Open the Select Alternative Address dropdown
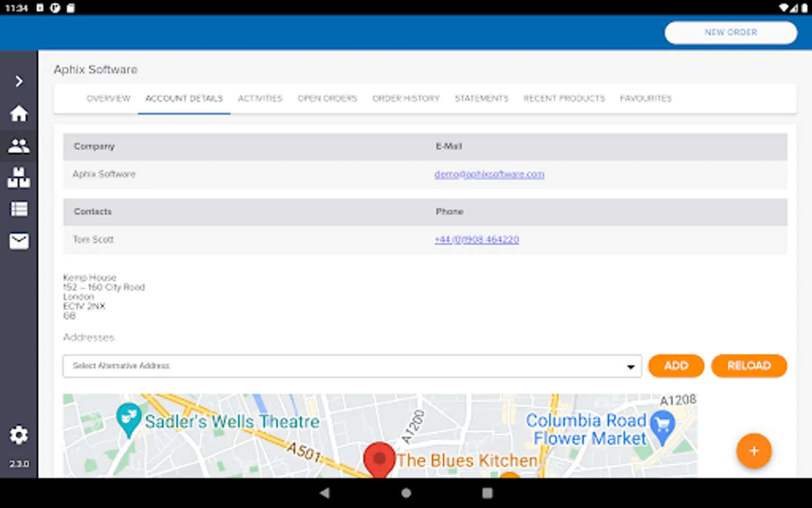Screen dimensions: 812x508 click(352, 366)
